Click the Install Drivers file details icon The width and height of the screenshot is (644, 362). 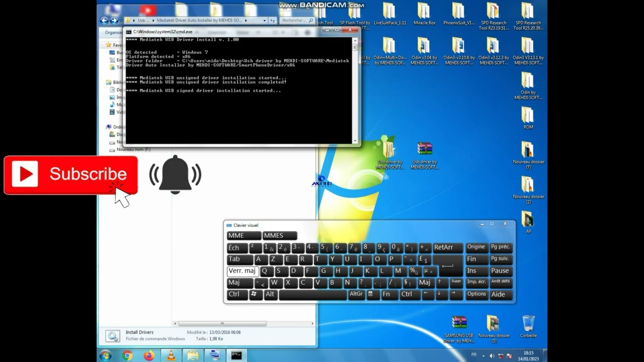(113, 336)
